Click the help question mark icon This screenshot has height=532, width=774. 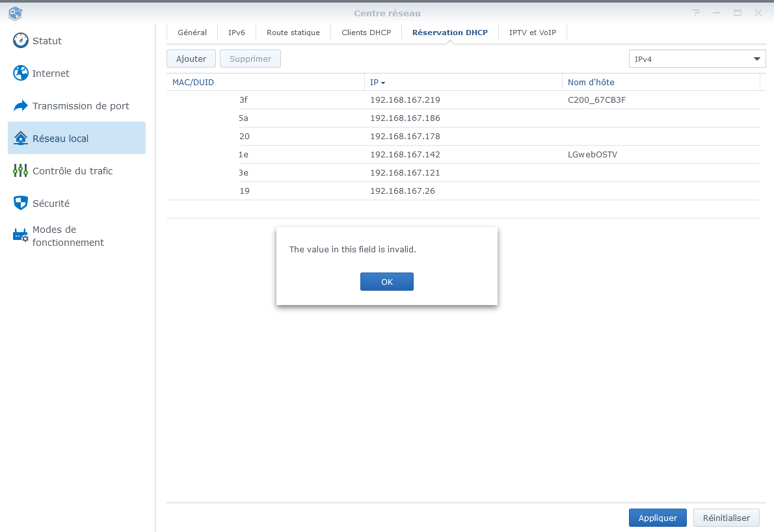click(696, 13)
